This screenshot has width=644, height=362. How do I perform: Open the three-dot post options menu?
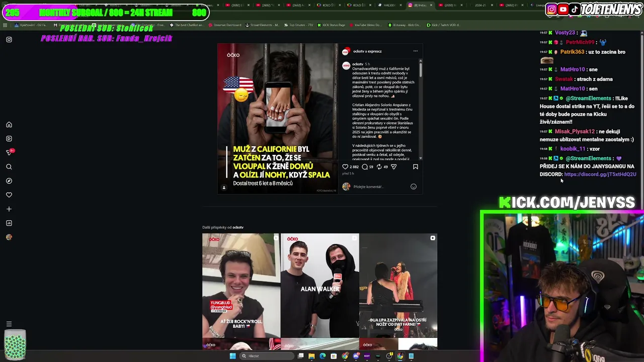coord(416,51)
